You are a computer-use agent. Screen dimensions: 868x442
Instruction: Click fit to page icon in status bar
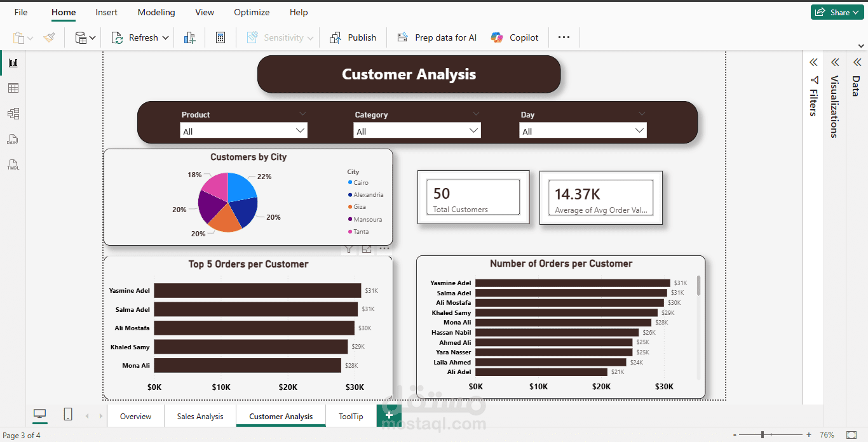[x=851, y=435]
